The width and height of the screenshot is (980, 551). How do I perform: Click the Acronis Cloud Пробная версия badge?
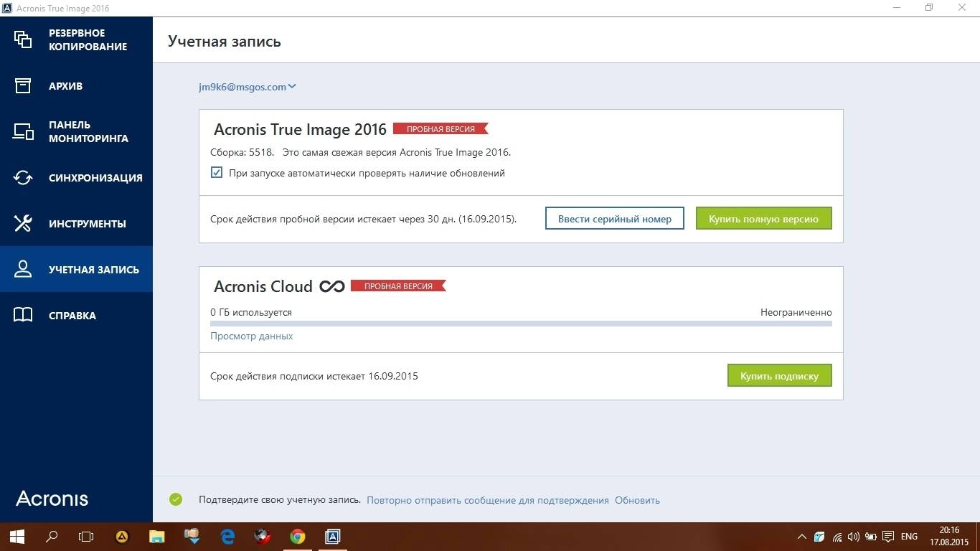[x=398, y=286]
